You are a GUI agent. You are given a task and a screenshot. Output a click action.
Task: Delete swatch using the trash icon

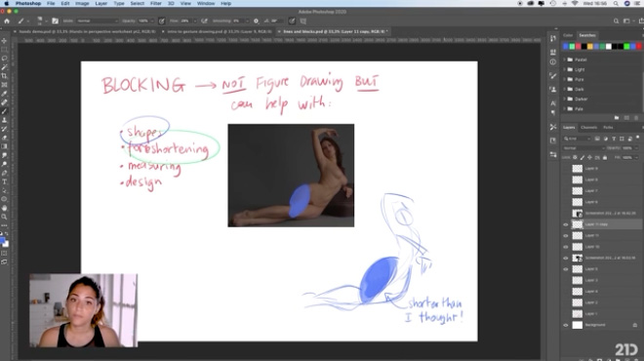tap(636, 118)
